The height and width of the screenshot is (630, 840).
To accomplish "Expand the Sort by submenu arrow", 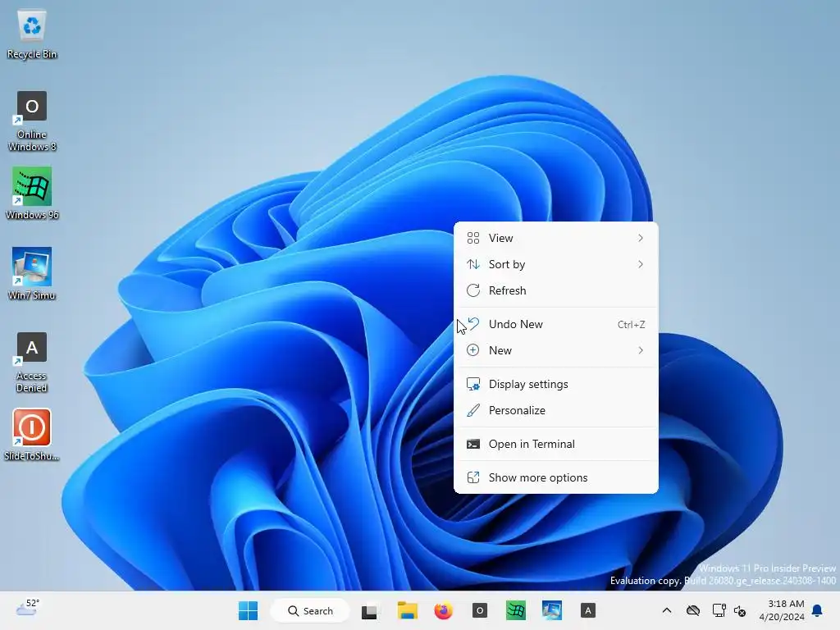I will (641, 264).
